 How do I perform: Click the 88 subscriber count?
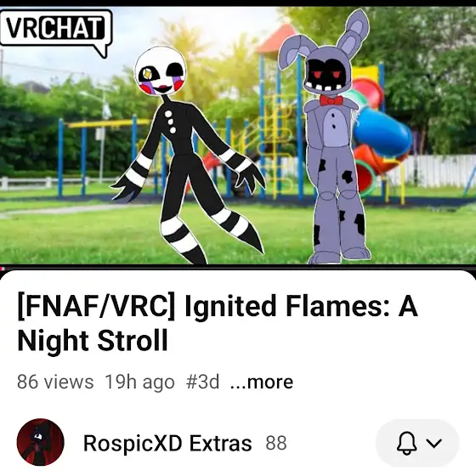(x=276, y=443)
